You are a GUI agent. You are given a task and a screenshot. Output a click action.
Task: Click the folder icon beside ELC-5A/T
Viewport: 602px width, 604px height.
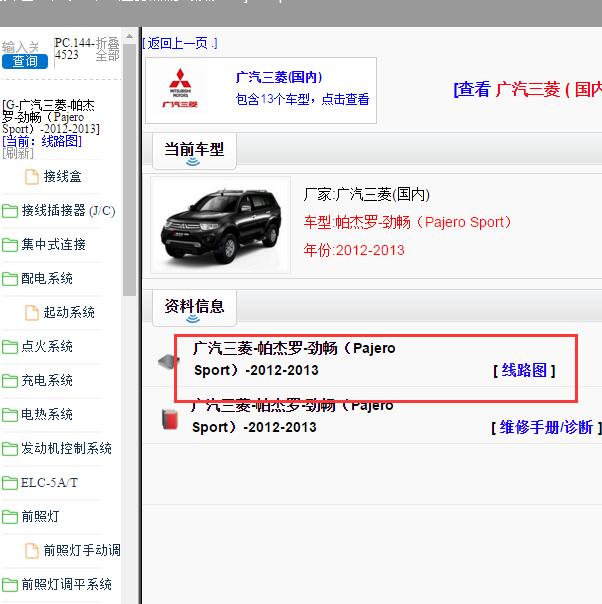[10, 483]
